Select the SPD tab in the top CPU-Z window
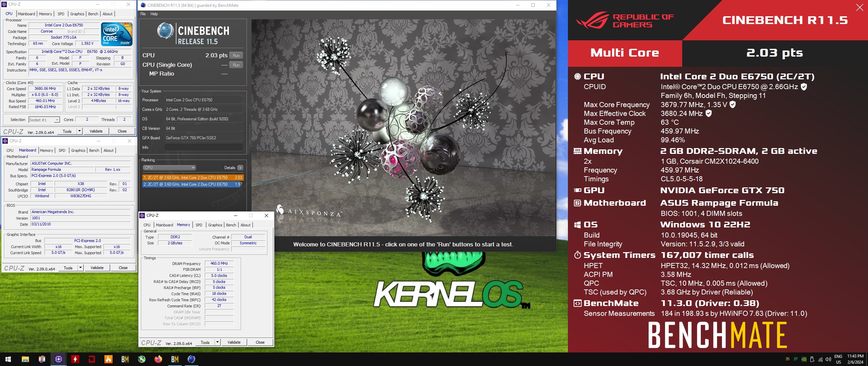868x366 pixels. (x=61, y=14)
